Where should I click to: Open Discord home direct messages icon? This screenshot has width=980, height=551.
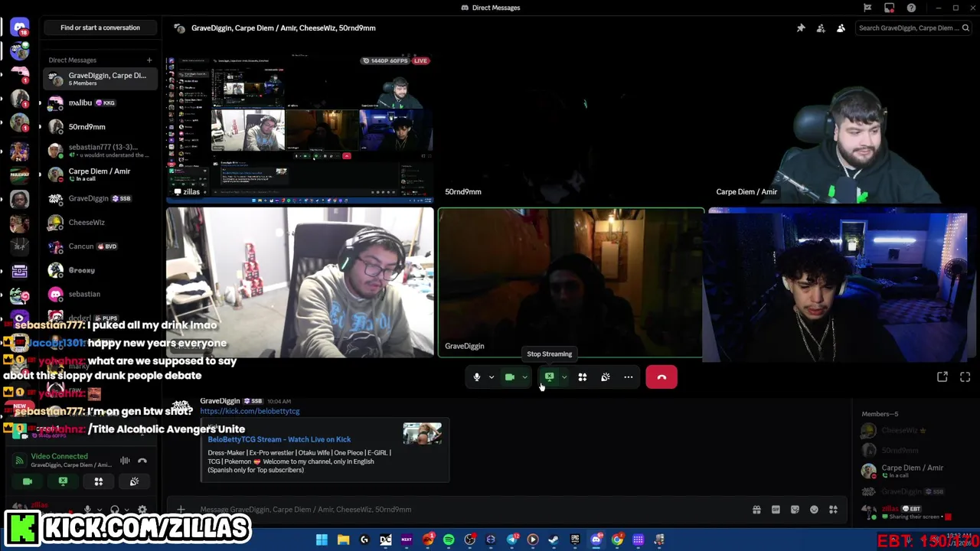tap(20, 28)
